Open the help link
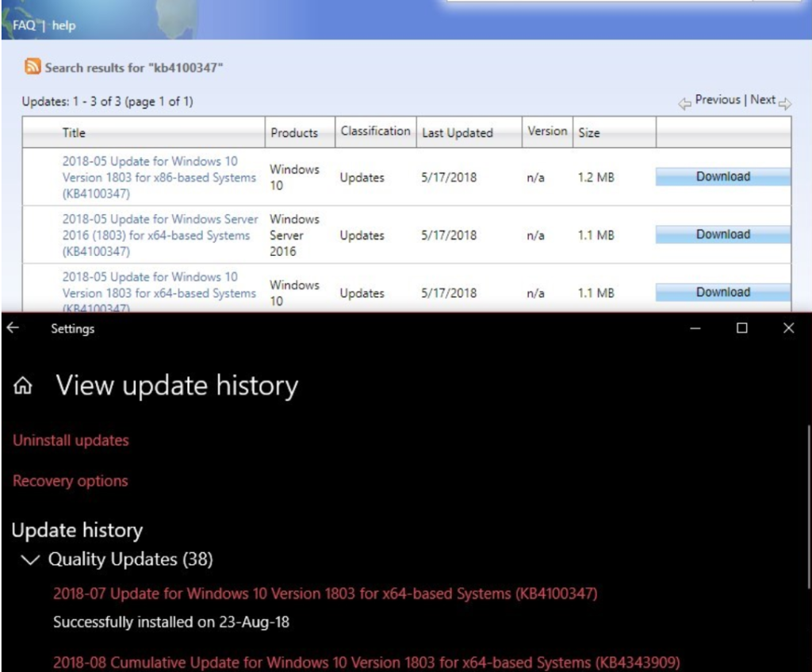The height and width of the screenshot is (672, 812). [x=63, y=25]
